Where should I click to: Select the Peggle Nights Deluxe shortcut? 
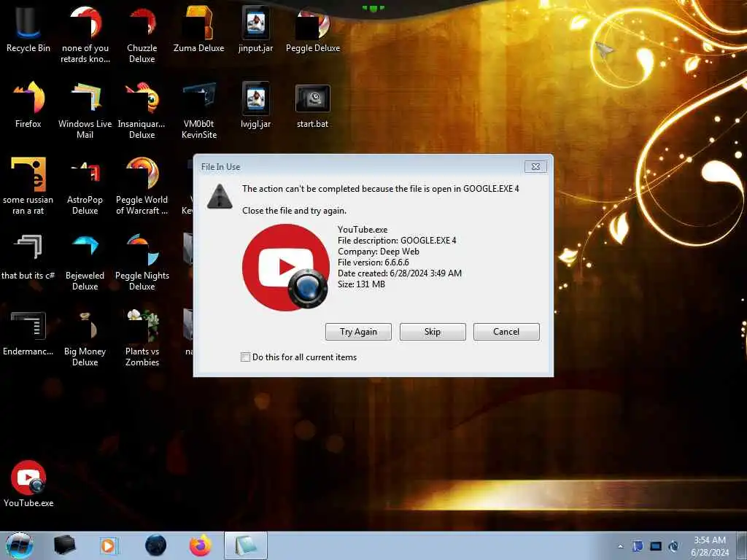pos(142,262)
